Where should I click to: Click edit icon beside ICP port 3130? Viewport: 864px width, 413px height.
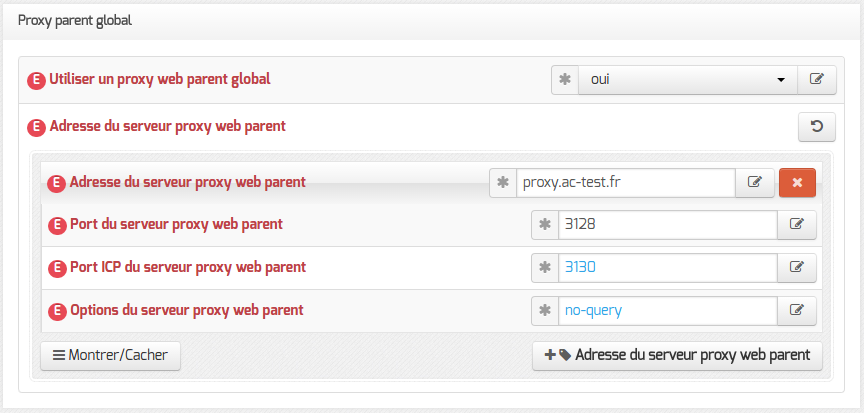[797, 268]
